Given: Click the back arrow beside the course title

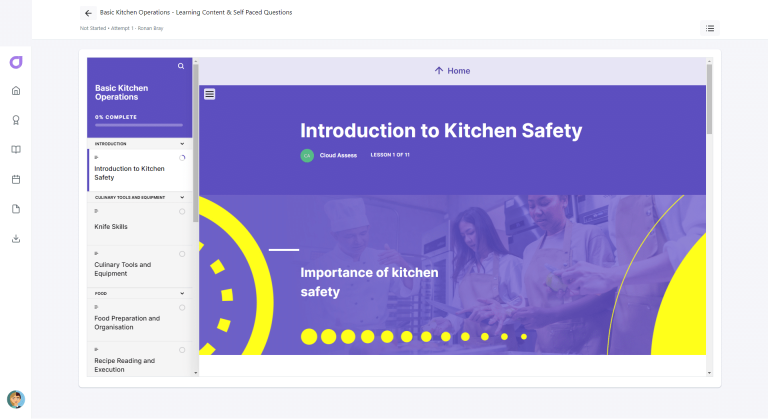Looking at the screenshot, I should 88,13.
